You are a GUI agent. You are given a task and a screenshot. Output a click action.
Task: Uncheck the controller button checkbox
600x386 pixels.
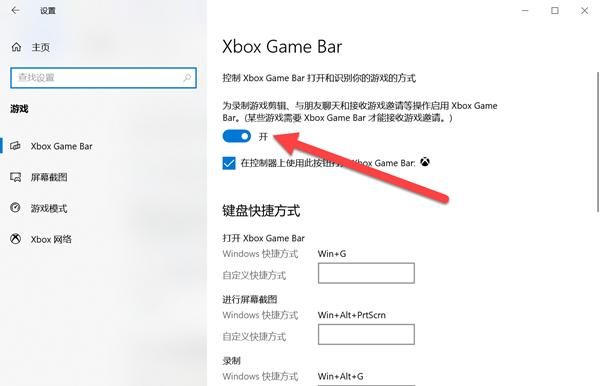(229, 163)
